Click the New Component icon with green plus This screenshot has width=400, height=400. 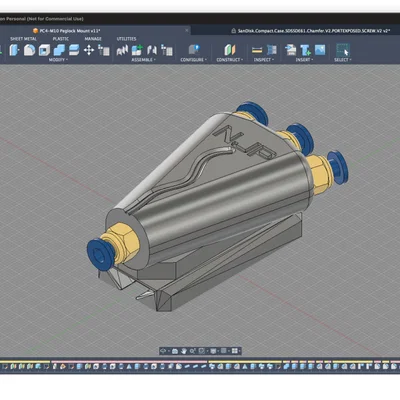pyautogui.click(x=137, y=50)
